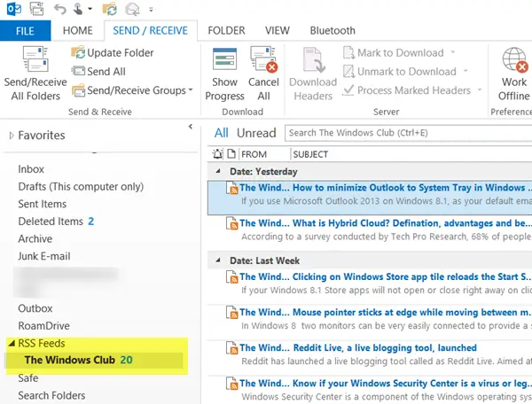
Task: Open the Reddit Live blogging tool post
Action: click(370, 357)
